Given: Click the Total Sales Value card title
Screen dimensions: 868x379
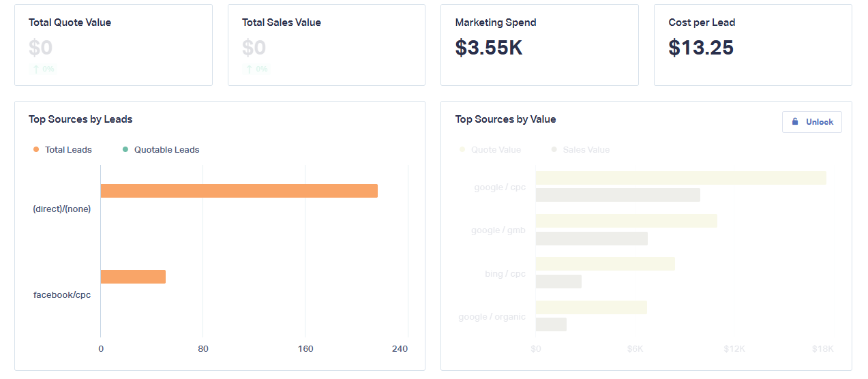Looking at the screenshot, I should [282, 22].
